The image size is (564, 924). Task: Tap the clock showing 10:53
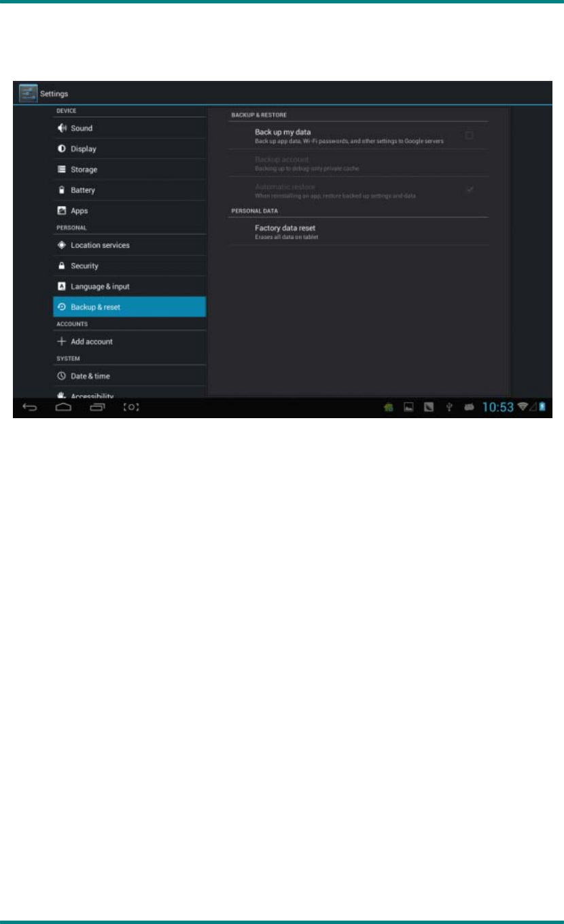(498, 407)
